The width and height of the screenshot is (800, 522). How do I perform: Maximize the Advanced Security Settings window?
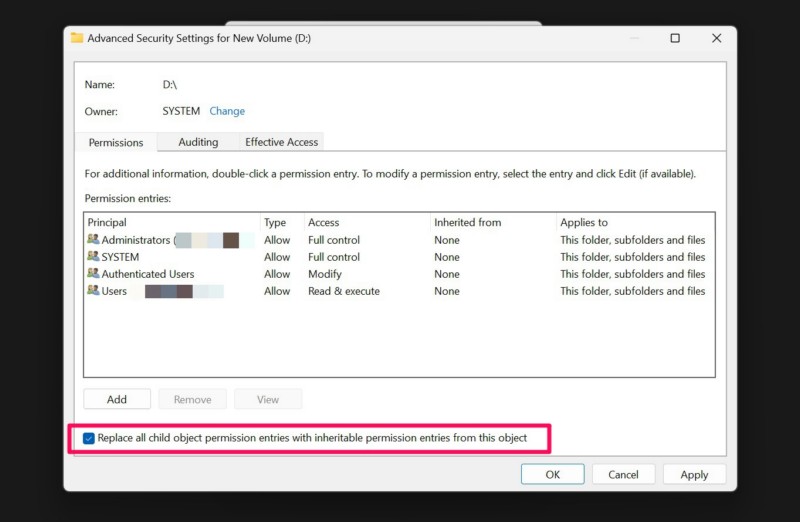675,38
